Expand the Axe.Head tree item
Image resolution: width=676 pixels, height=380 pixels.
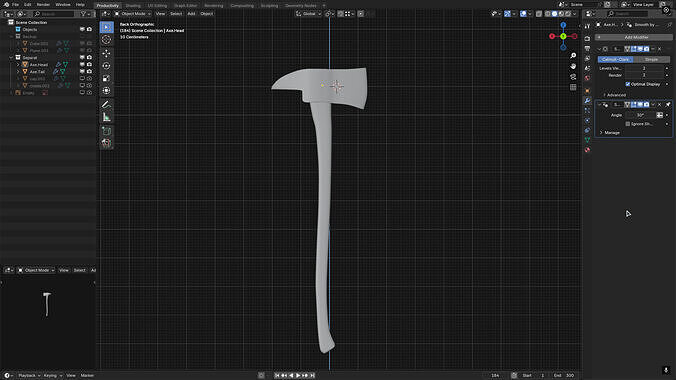pyautogui.click(x=18, y=65)
